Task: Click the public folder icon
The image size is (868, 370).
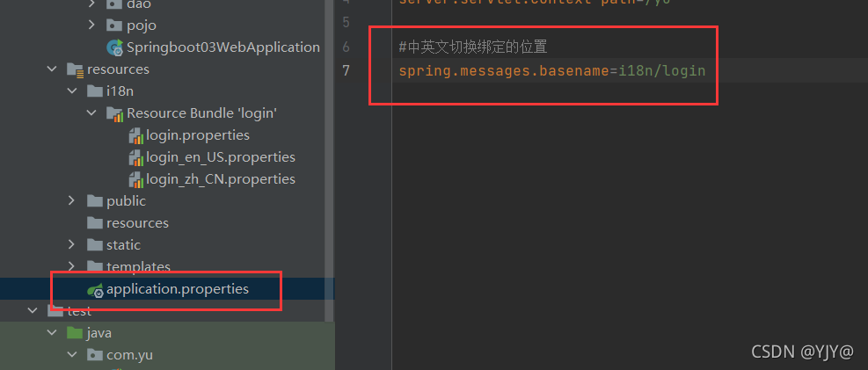Action: [95, 200]
